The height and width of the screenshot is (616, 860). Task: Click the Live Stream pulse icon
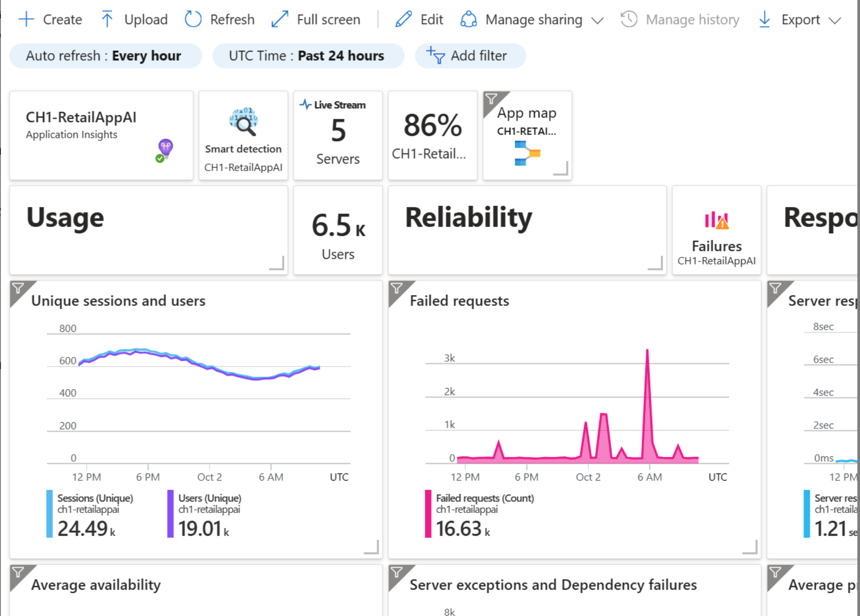(x=306, y=105)
